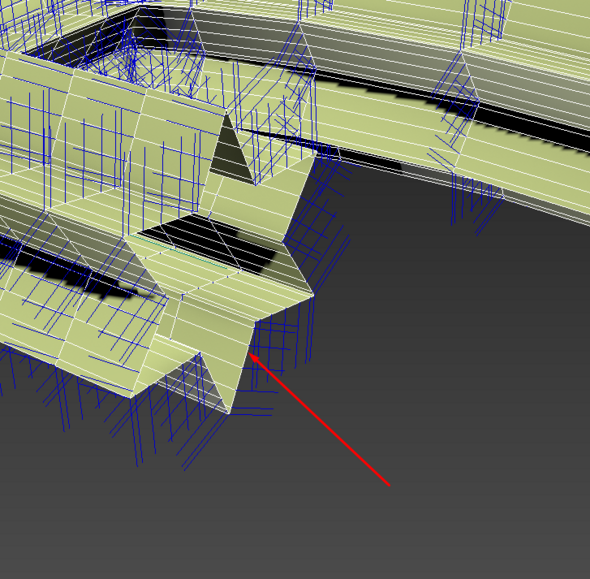Click the bottom-most pointed vertex of the mesh
Viewport: 590px width, 579px height.
click(228, 413)
